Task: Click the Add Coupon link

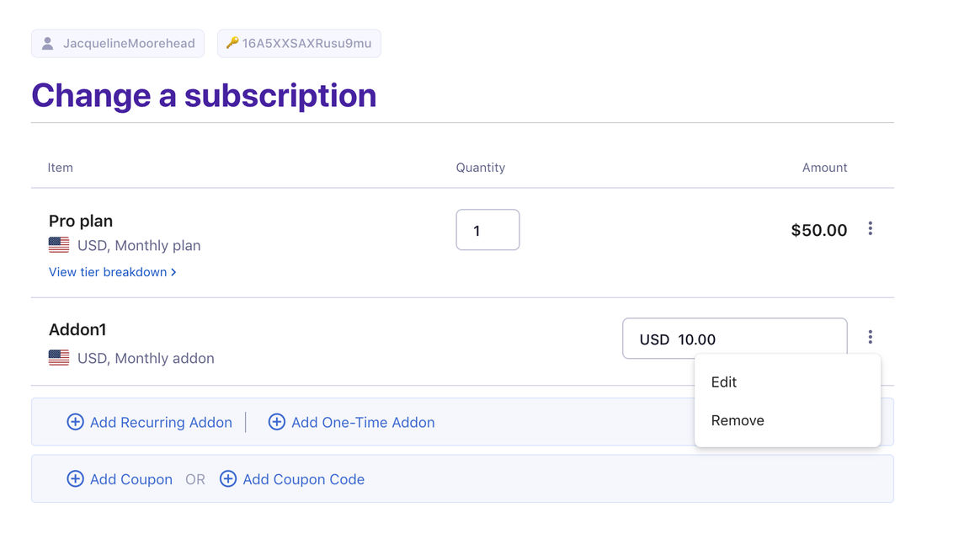Action: [130, 479]
